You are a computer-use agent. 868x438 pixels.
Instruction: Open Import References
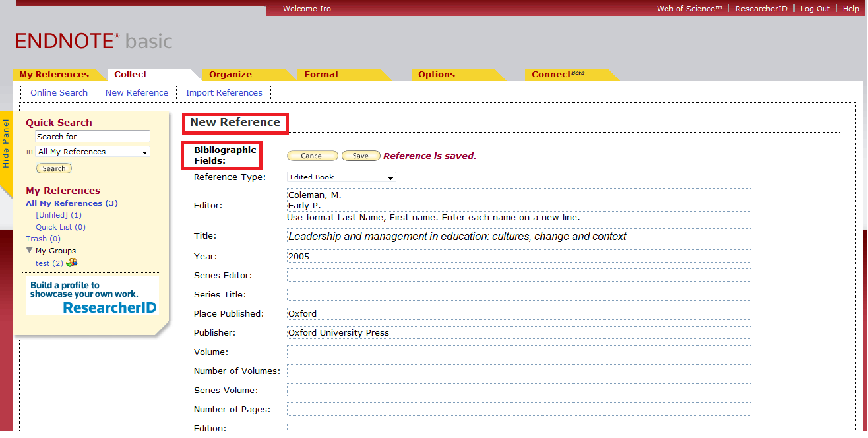[x=224, y=93]
